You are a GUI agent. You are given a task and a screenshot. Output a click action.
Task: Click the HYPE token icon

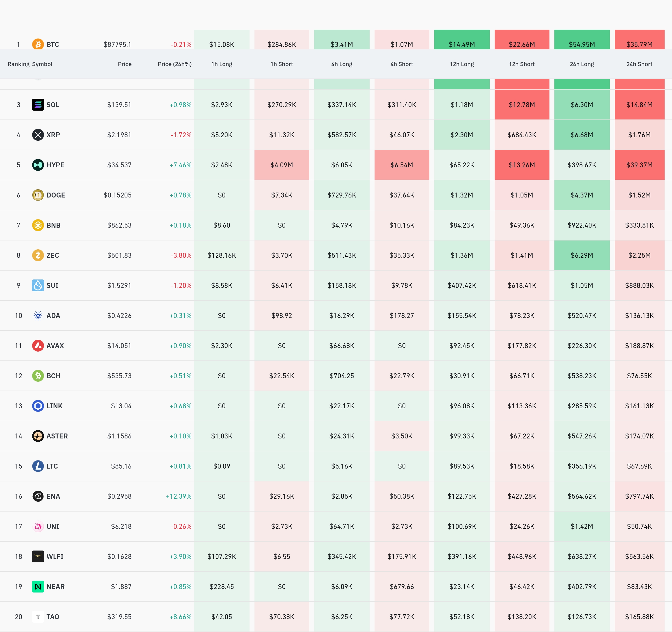(x=38, y=165)
